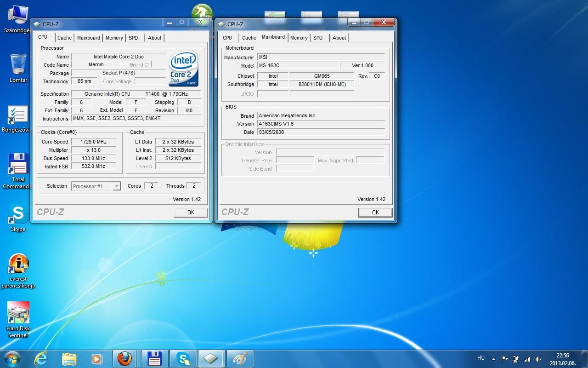Click the Chipset value 'GM965'
588x368 pixels.
tap(322, 76)
